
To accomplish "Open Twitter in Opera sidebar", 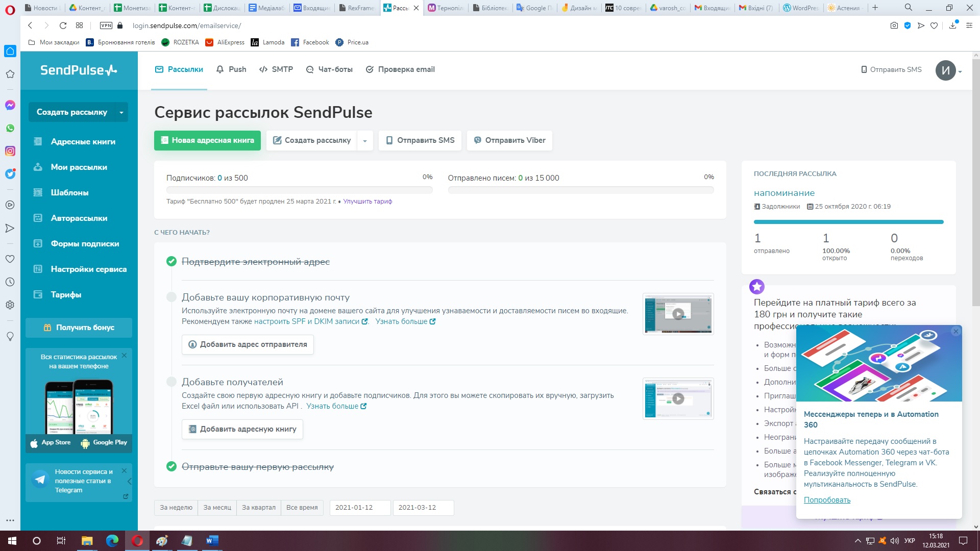I will click(10, 174).
